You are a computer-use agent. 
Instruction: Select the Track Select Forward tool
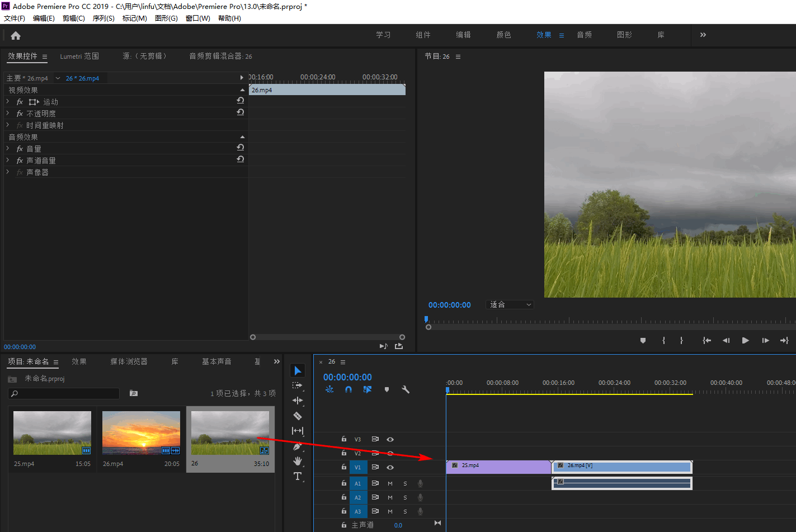pyautogui.click(x=298, y=385)
